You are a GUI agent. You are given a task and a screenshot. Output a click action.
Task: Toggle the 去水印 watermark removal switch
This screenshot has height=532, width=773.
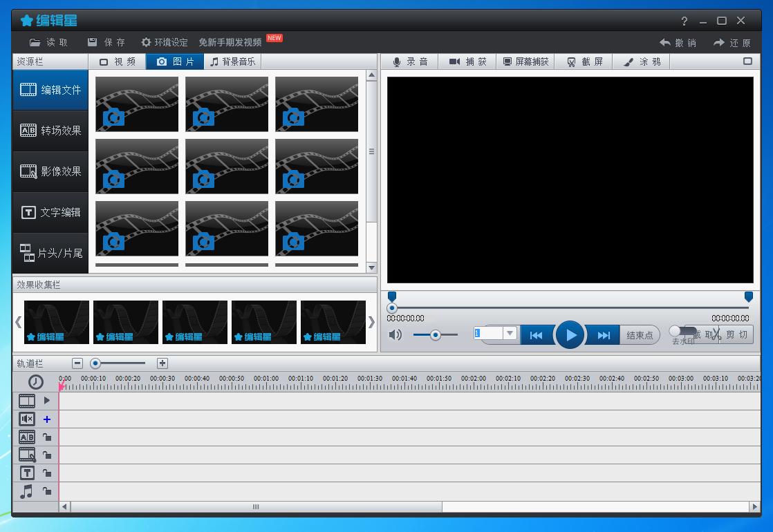coord(682,332)
